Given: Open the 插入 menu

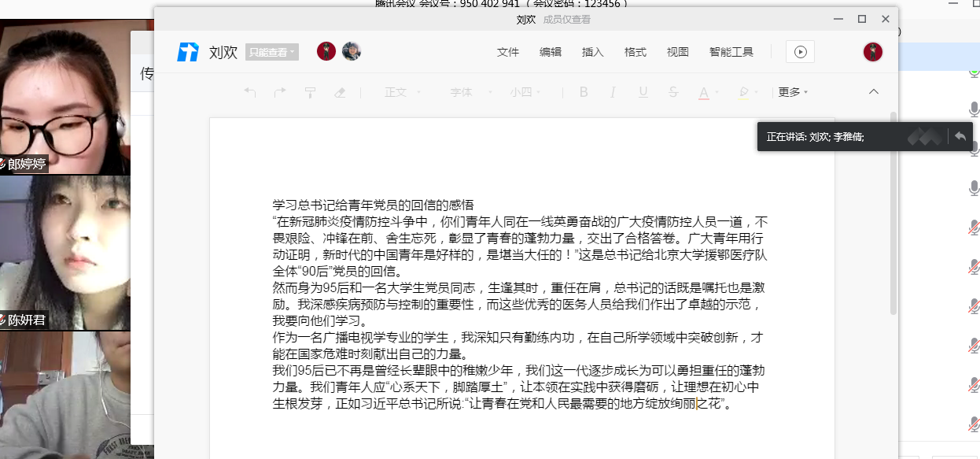Looking at the screenshot, I should click(x=592, y=52).
